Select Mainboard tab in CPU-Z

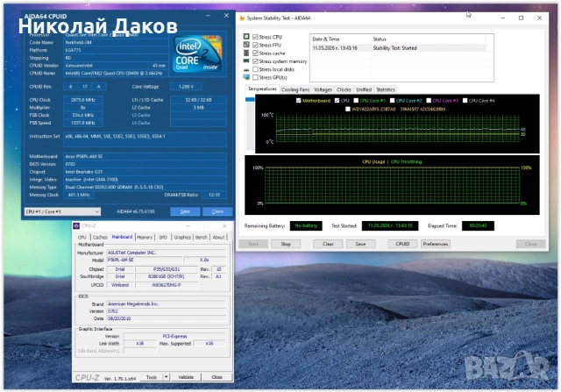[x=122, y=237]
